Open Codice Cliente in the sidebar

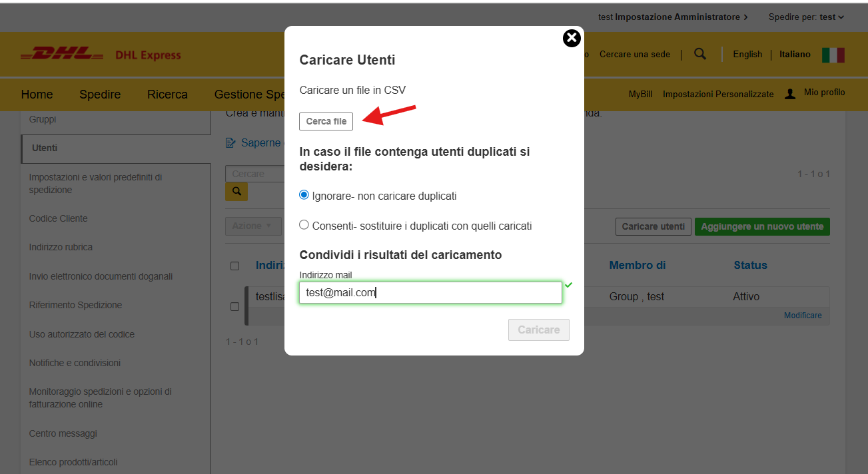[58, 218]
